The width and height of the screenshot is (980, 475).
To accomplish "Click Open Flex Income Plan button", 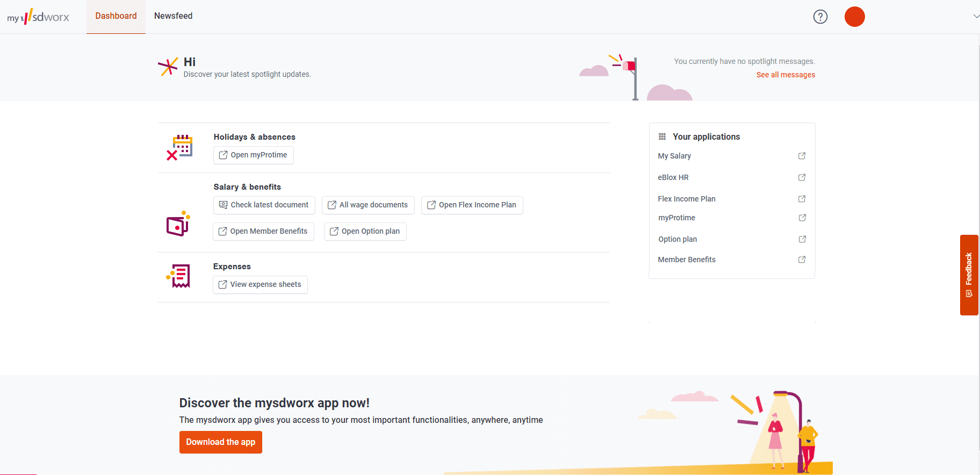I will tap(472, 205).
